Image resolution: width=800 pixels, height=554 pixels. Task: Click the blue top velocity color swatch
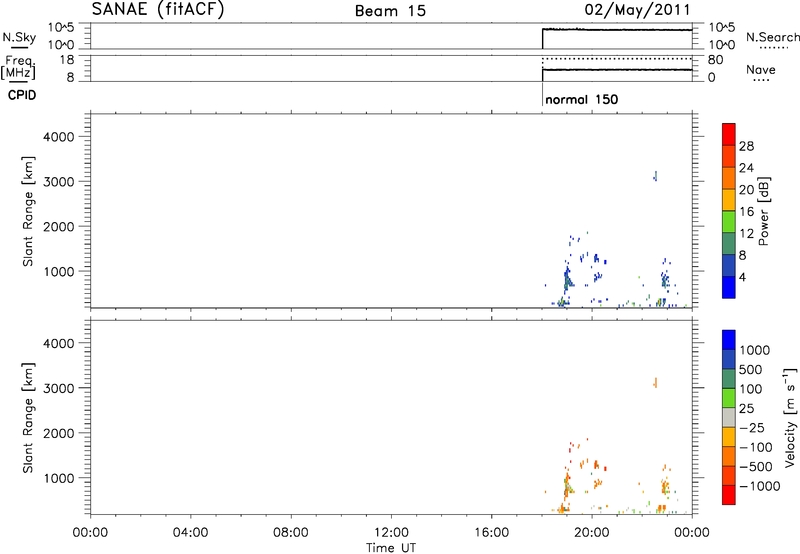(729, 339)
